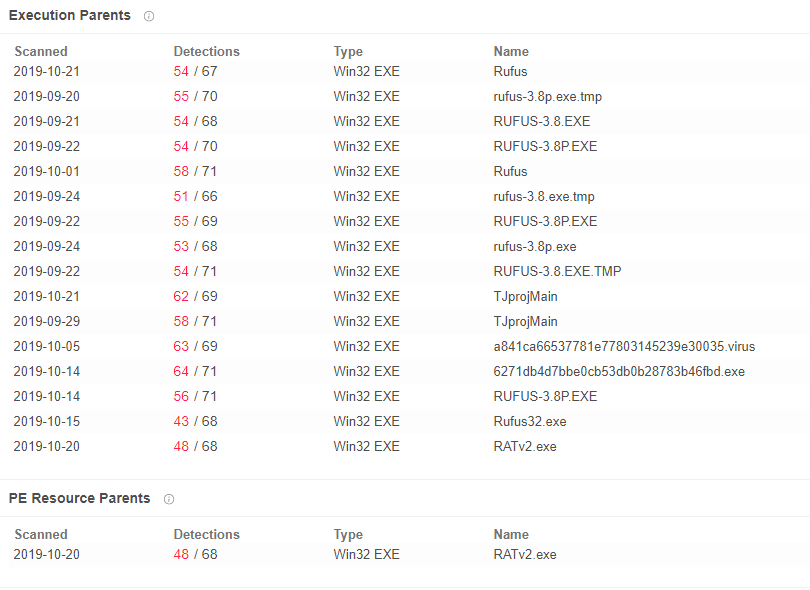The image size is (810, 590).
Task: Click the scan date 2019-10-05
Action: point(47,346)
